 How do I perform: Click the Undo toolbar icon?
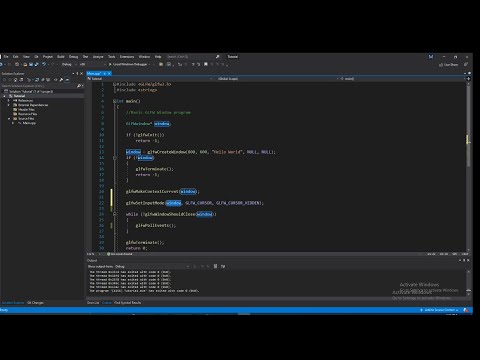44,64
